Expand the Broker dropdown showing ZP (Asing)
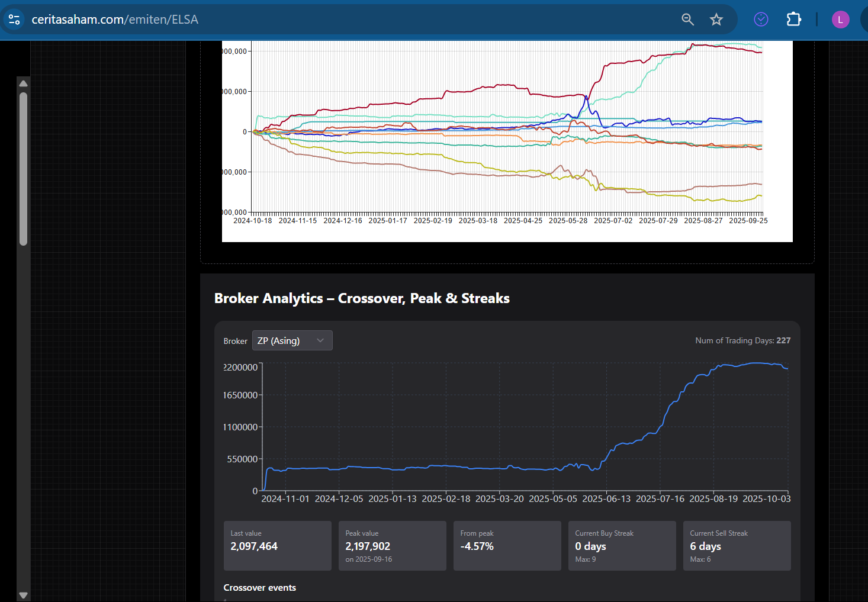Viewport: 868px width, 602px height. (x=292, y=340)
